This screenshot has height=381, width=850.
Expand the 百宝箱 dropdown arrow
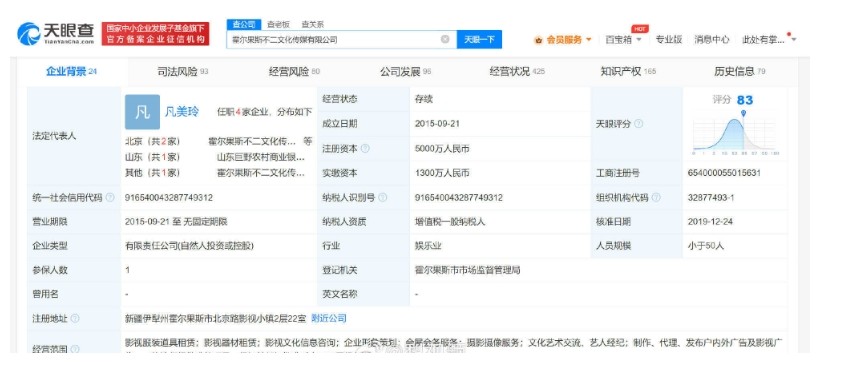tap(639, 40)
